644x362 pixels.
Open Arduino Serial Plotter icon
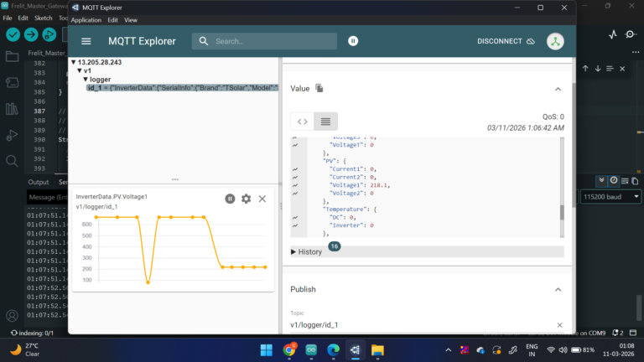(x=613, y=34)
